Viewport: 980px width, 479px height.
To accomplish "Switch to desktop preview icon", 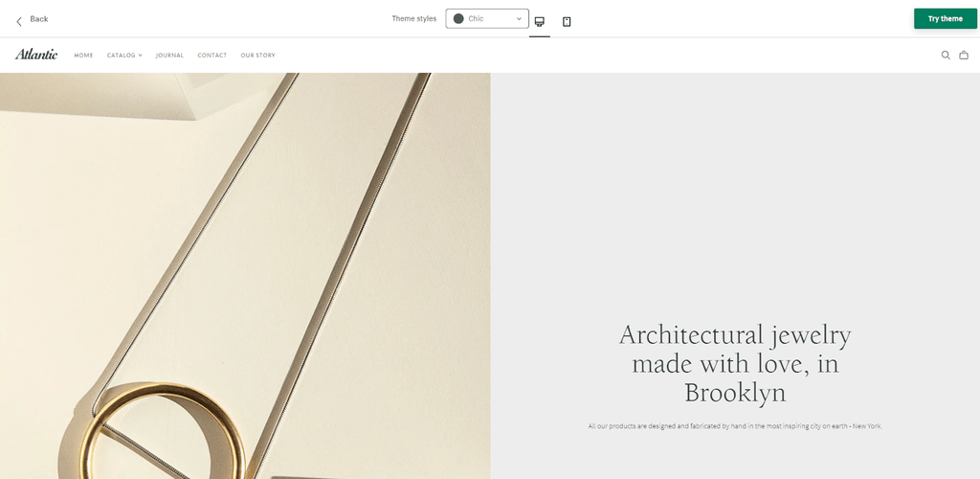I will tap(540, 21).
